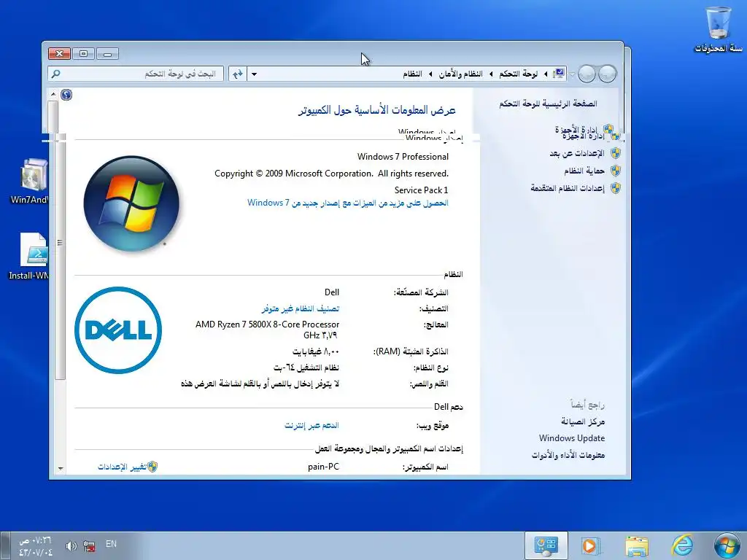Click the scrollbar up arrow
Image resolution: width=747 pixels, height=560 pixels.
pyautogui.click(x=53, y=94)
